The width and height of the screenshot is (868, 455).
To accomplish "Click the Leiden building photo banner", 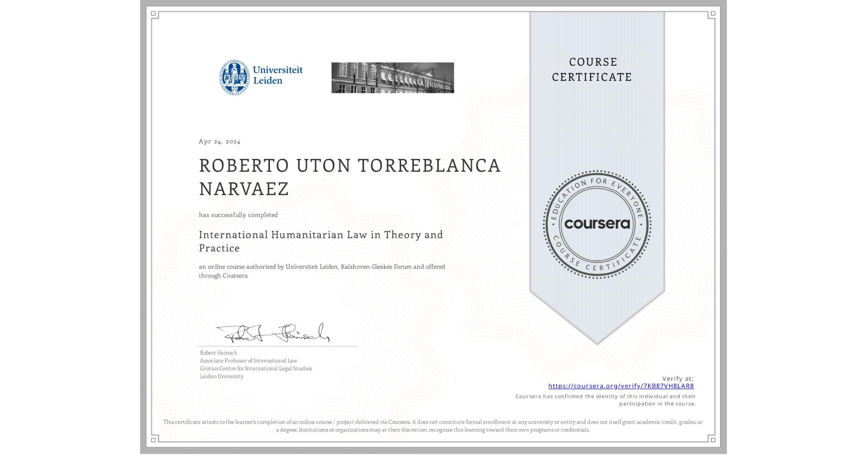I will click(x=392, y=77).
